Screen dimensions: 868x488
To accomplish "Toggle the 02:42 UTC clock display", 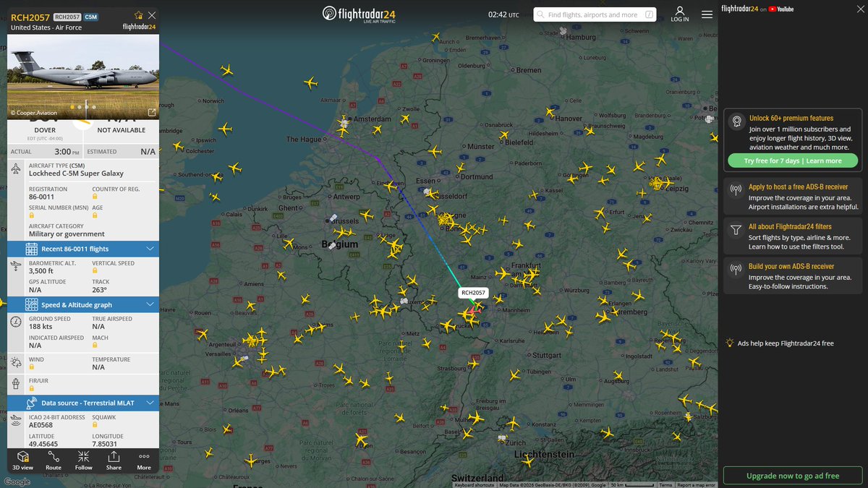I will click(x=503, y=14).
